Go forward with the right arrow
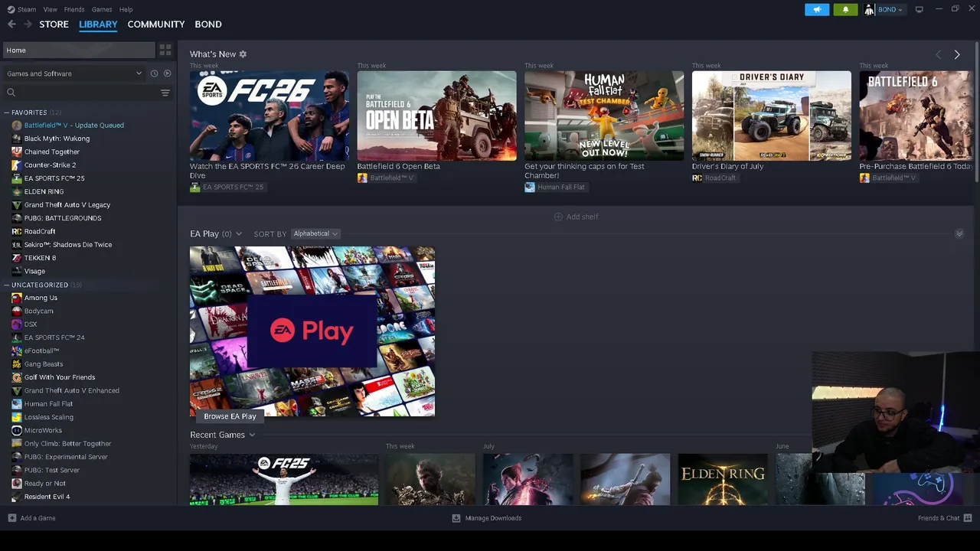 (x=28, y=24)
